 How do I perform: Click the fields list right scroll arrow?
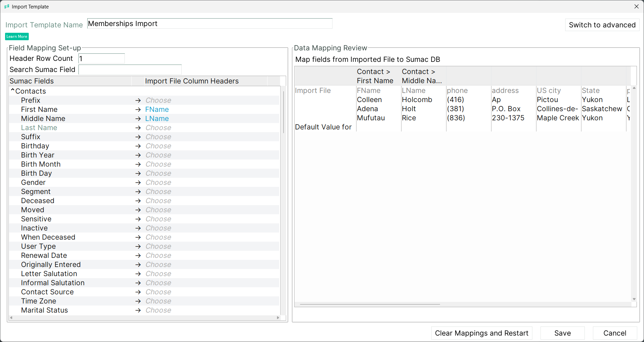pos(278,318)
